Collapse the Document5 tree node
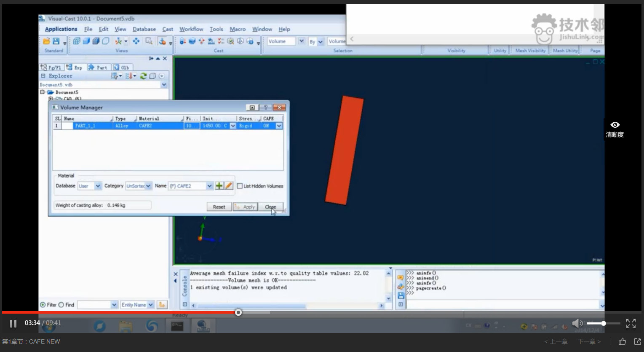Viewport: 644px width, 352px height. [x=42, y=92]
